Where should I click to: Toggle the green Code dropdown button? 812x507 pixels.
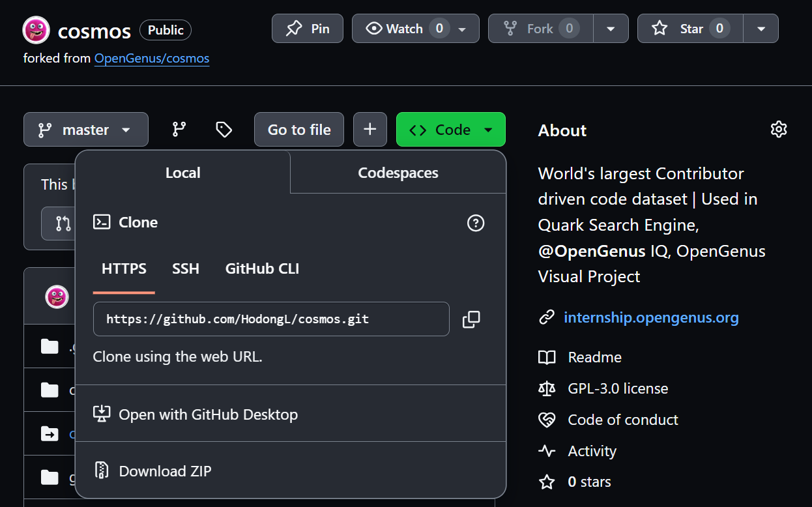pos(451,130)
